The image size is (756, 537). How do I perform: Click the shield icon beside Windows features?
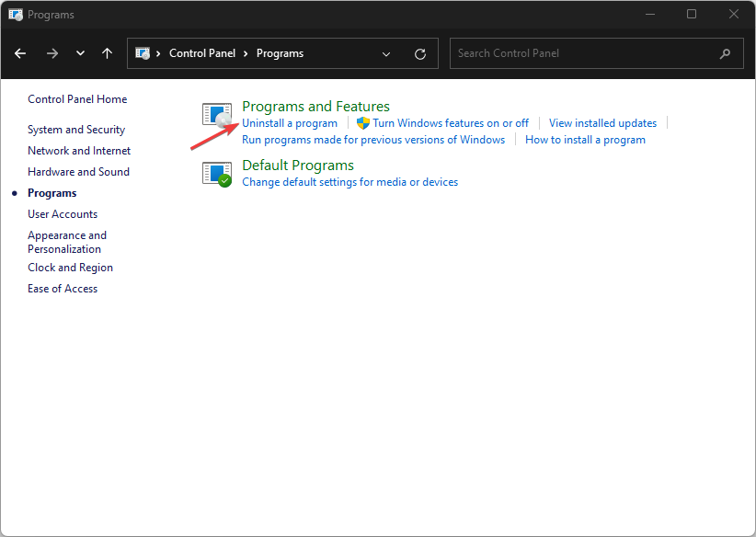(x=363, y=123)
